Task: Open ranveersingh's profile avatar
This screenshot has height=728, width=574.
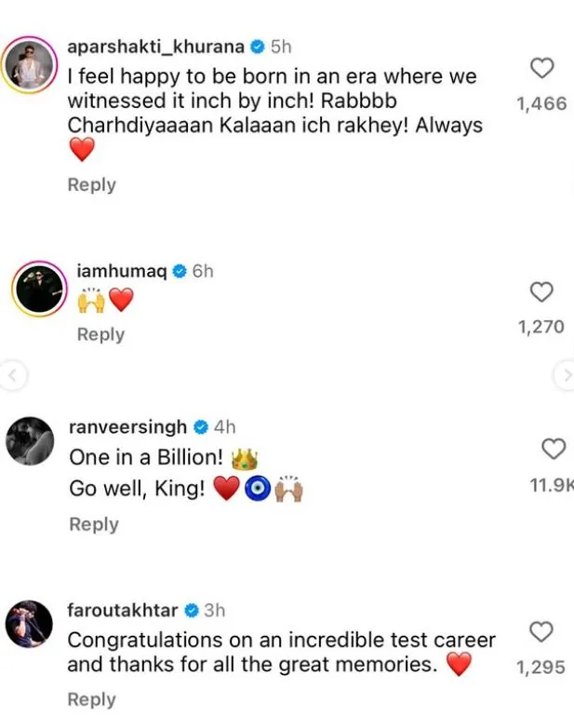Action: point(32,441)
